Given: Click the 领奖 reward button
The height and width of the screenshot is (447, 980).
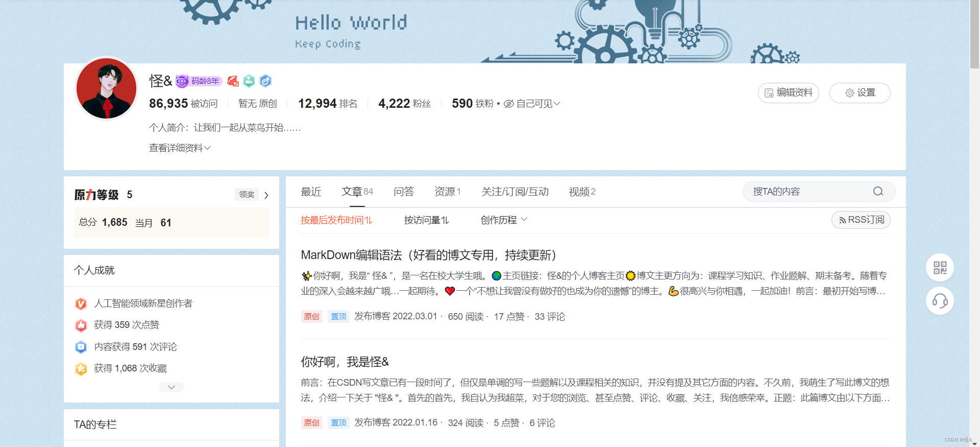Looking at the screenshot, I should [x=247, y=194].
